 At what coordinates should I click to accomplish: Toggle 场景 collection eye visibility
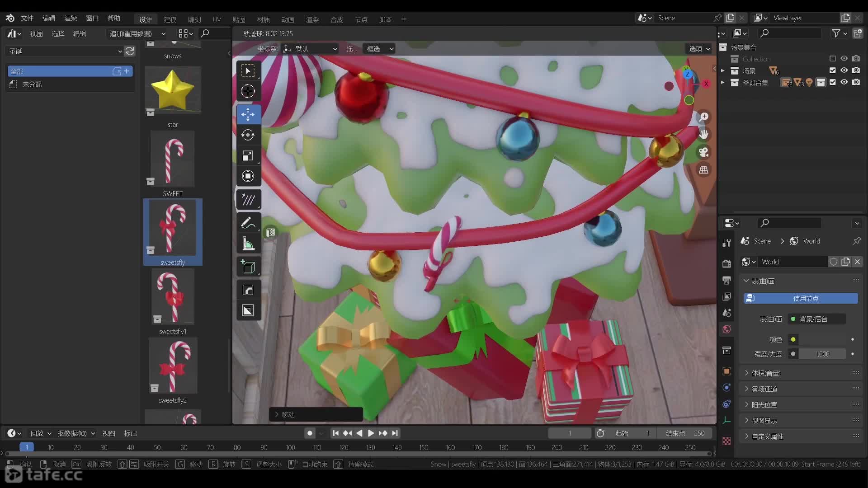click(844, 70)
